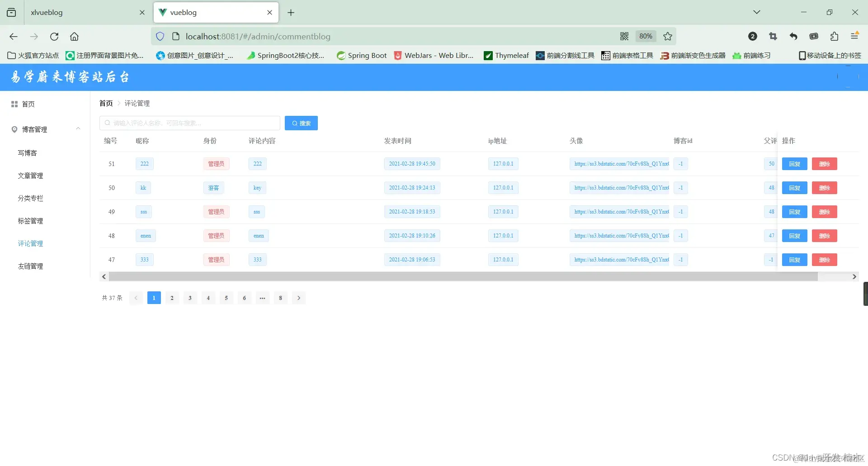Click the comment content tag 'key'
Viewport: 868px width, 466px height.
coord(257,188)
